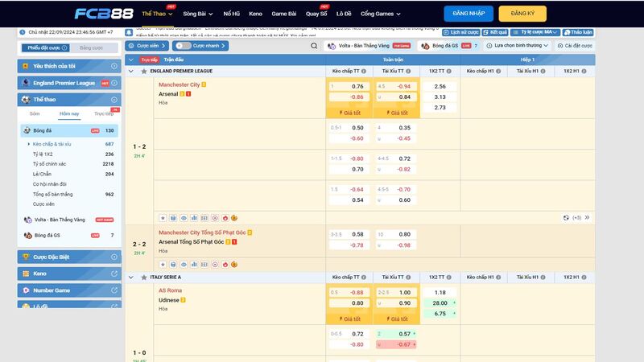Switch to Bảng cược tab
This screenshot has height=362, width=644.
click(x=91, y=48)
